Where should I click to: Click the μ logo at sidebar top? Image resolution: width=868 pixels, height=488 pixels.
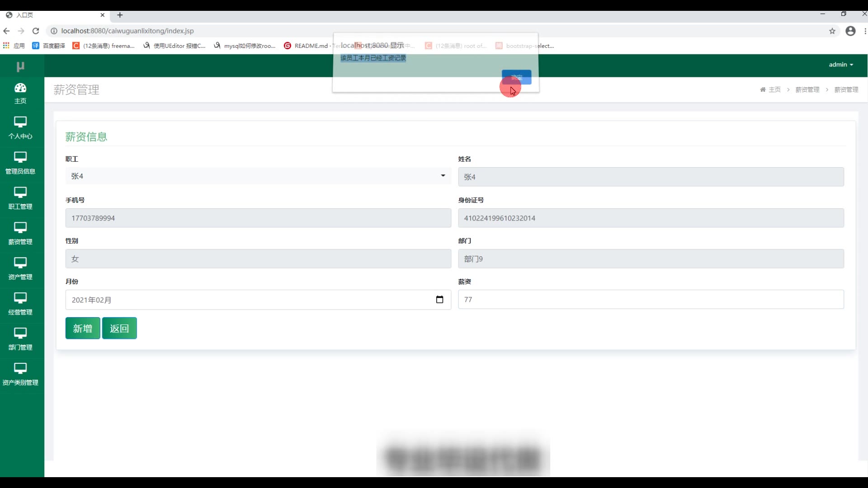pos(20,66)
